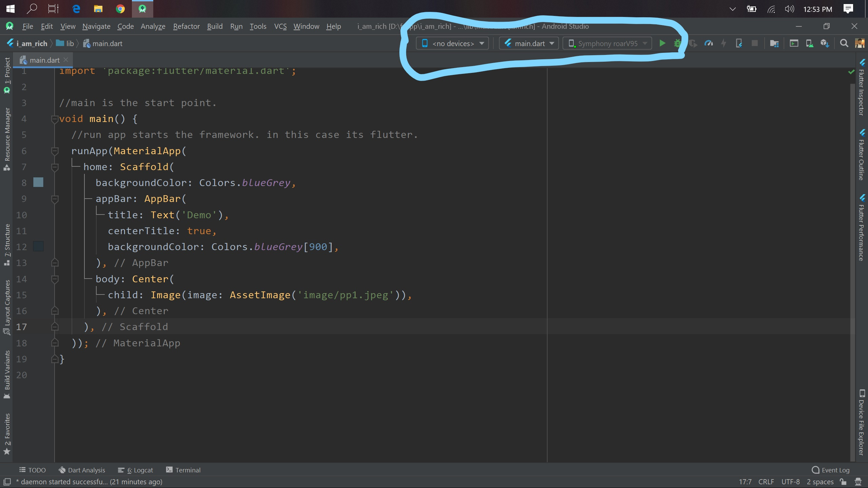Open the AVD Manager icon
The width and height of the screenshot is (868, 488).
tap(809, 43)
